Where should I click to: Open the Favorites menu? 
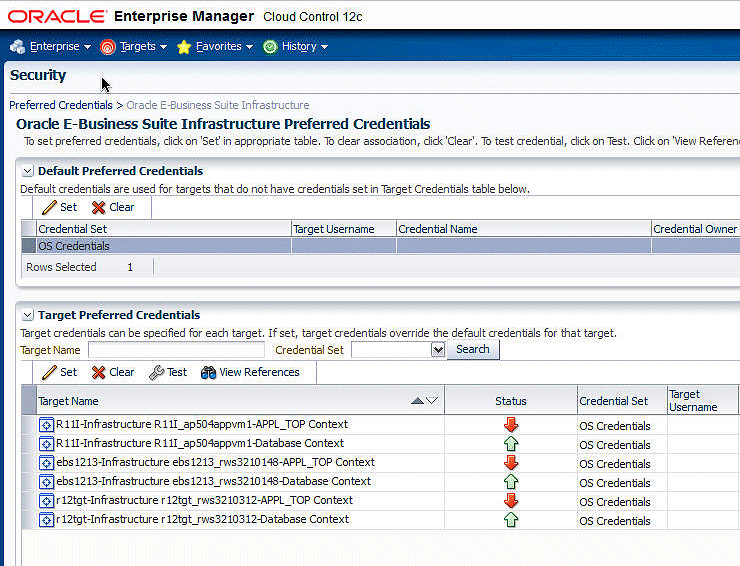click(224, 46)
